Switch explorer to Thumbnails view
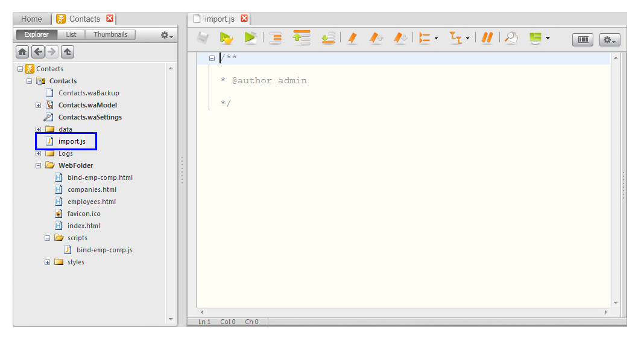Image resolution: width=644 pixels, height=341 pixels. [110, 34]
